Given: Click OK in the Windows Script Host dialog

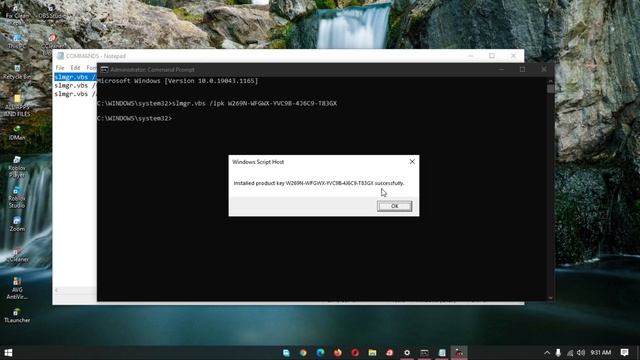Looking at the screenshot, I should [394, 206].
